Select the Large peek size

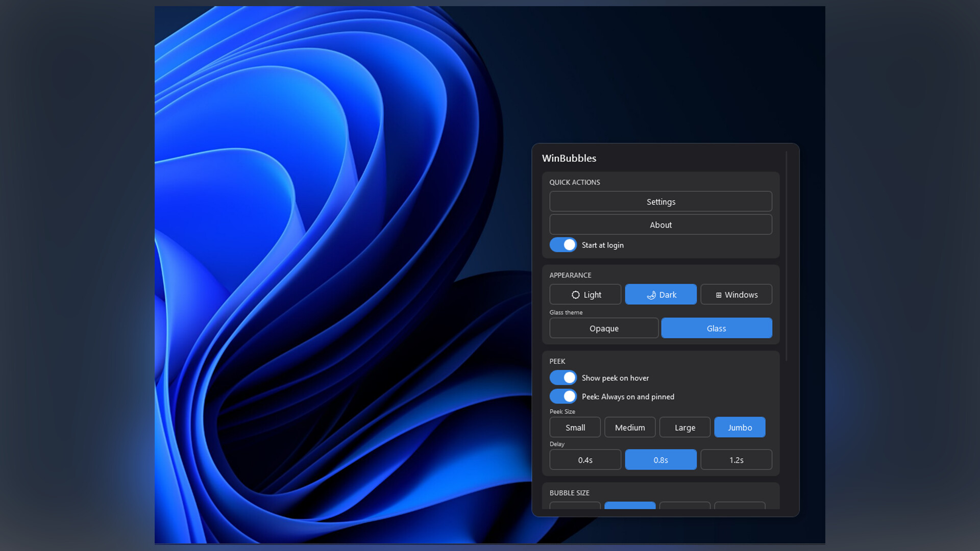click(684, 427)
